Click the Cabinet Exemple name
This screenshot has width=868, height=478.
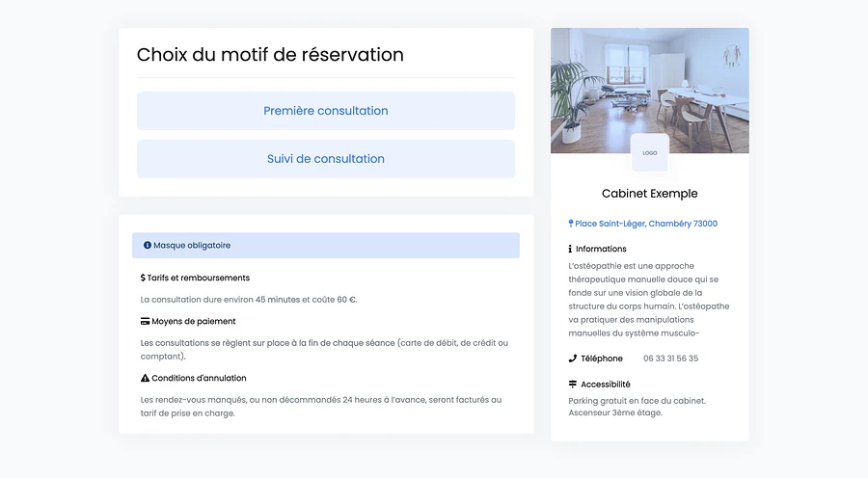point(650,194)
